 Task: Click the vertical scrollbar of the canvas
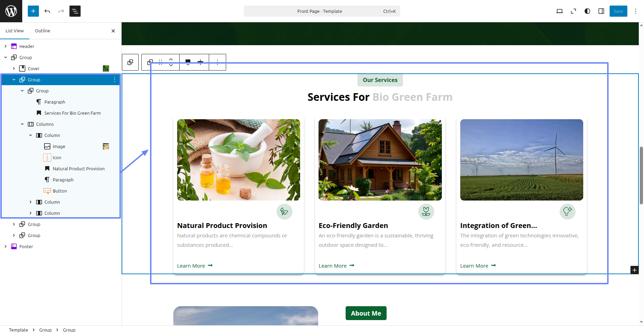[x=641, y=176]
